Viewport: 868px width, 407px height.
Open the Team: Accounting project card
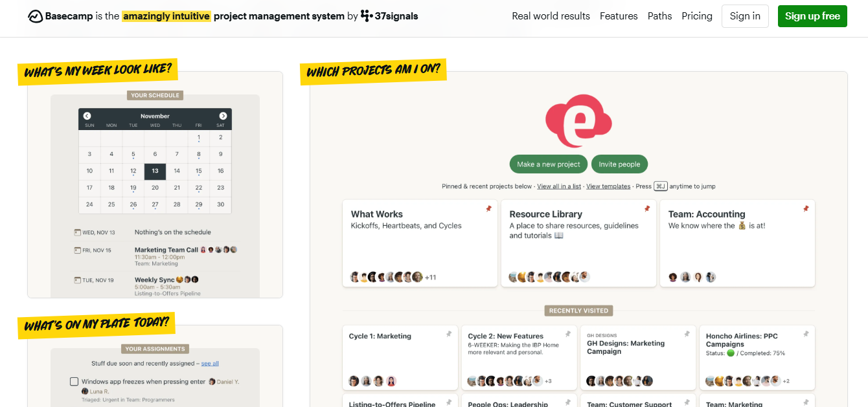pos(737,243)
